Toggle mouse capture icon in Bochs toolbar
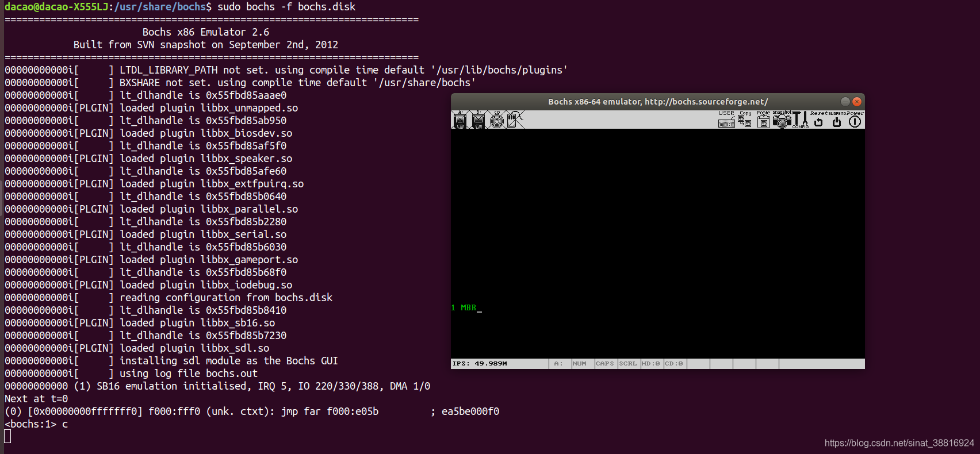980x454 pixels. tap(515, 120)
